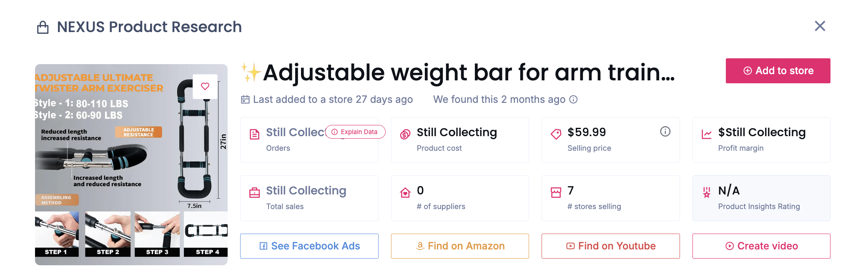This screenshot has height=269, width=868.
Task: Click Find on Youtube button
Action: point(610,246)
